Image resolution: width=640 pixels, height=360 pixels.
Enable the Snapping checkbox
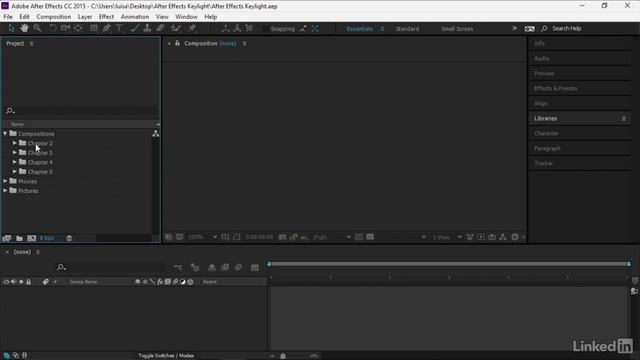pos(266,29)
